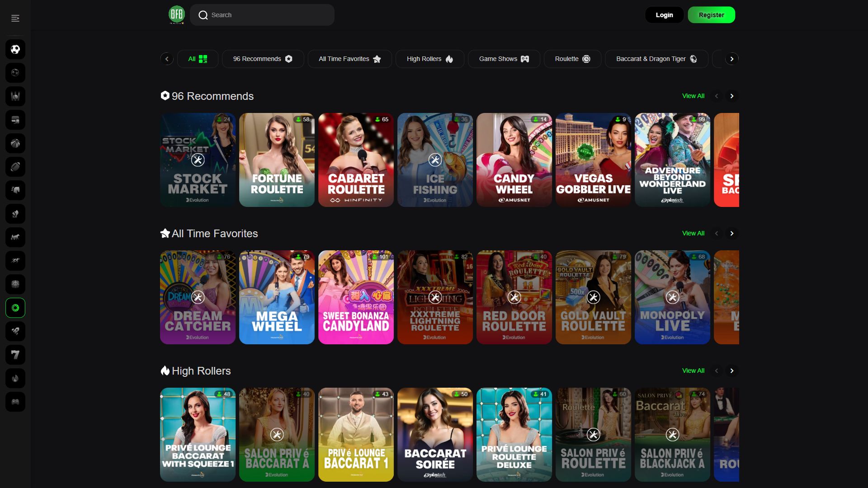Screen dimensions: 868x488
Task: Open Fortune Roulette game card
Action: pos(277,160)
